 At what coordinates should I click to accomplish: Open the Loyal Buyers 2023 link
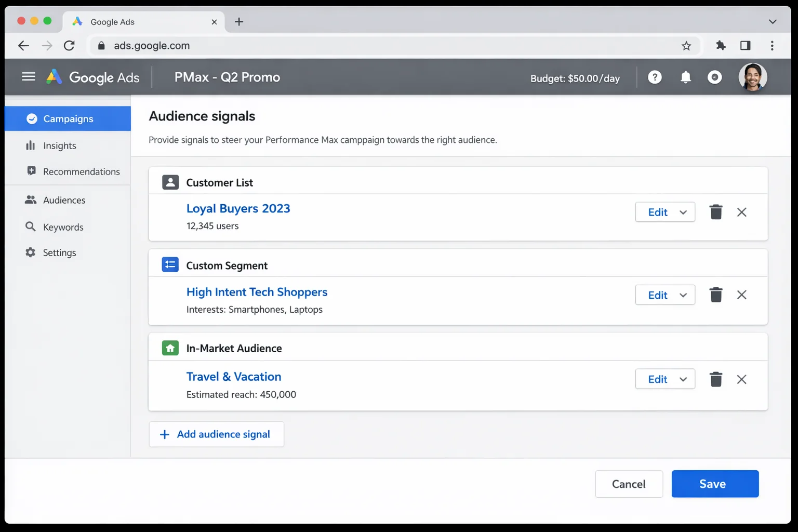click(x=238, y=208)
